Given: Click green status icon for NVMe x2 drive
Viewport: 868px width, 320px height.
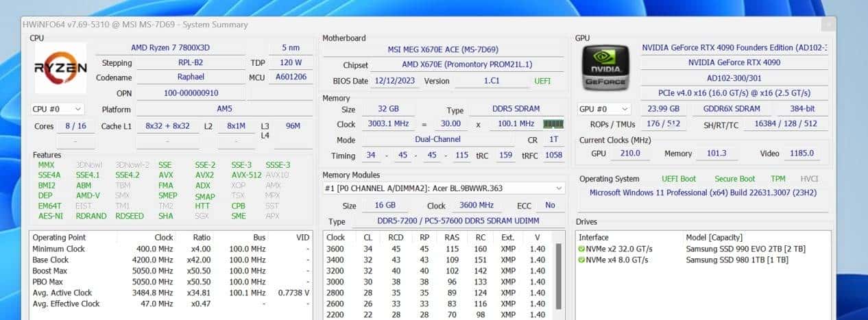Looking at the screenshot, I should [581, 249].
